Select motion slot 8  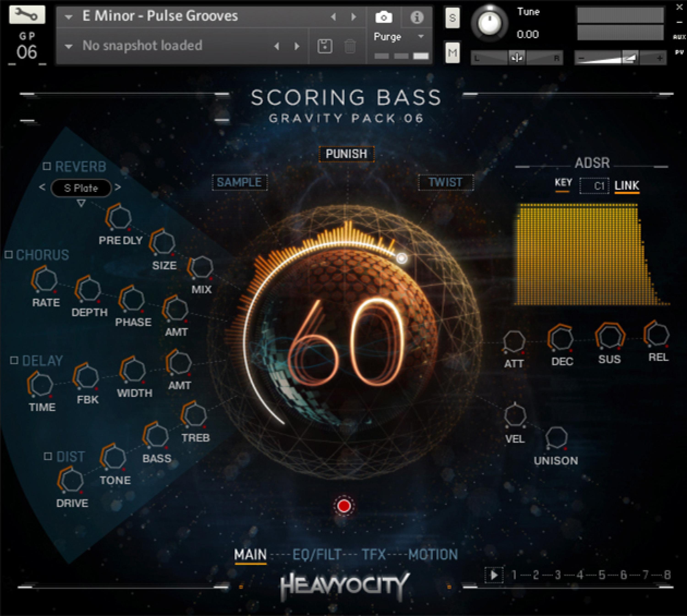pos(667,575)
